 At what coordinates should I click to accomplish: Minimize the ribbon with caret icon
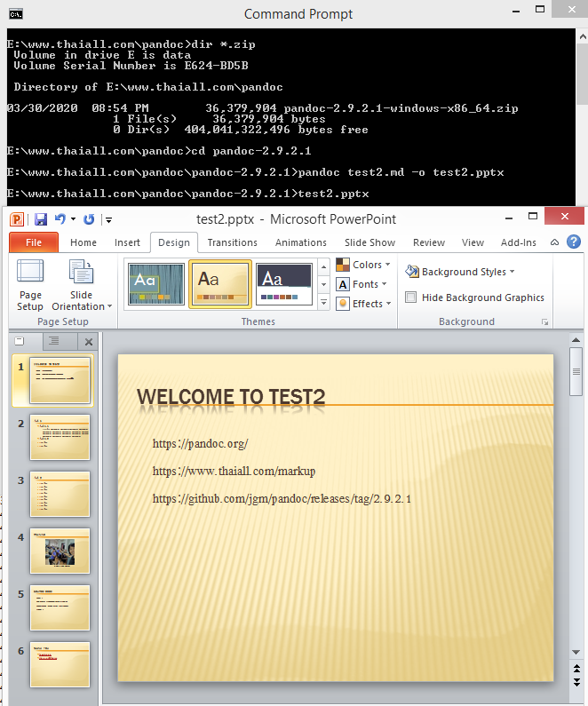[554, 242]
